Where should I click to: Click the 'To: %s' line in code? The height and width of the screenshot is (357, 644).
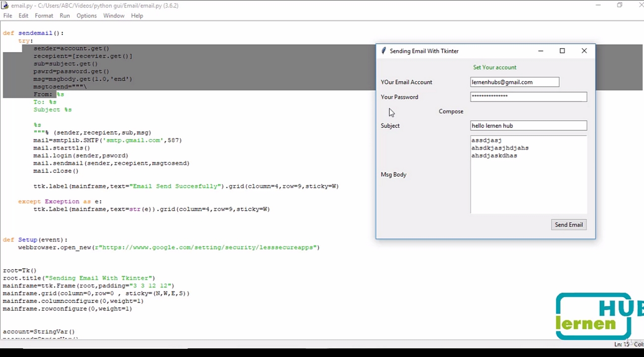[x=45, y=102]
